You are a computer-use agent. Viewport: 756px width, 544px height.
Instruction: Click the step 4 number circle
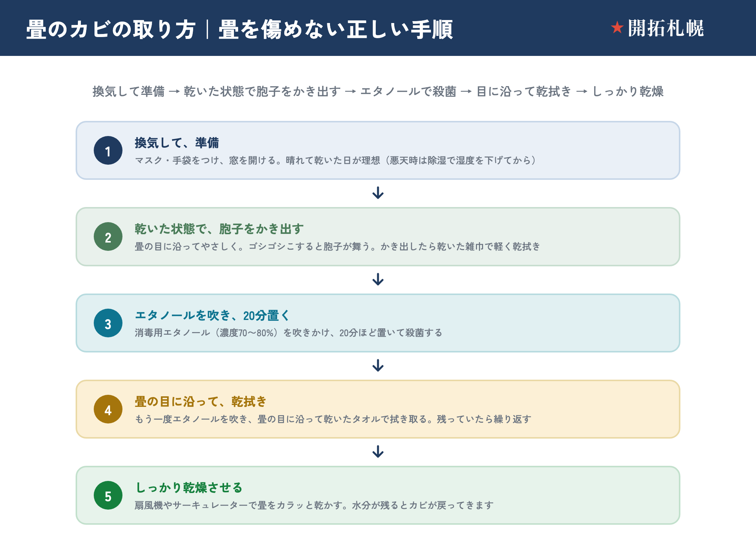(108, 409)
